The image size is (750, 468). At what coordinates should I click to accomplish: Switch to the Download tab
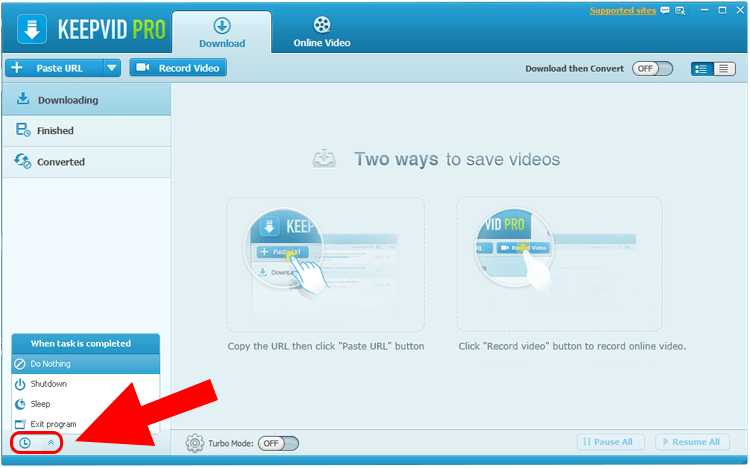coord(222,33)
